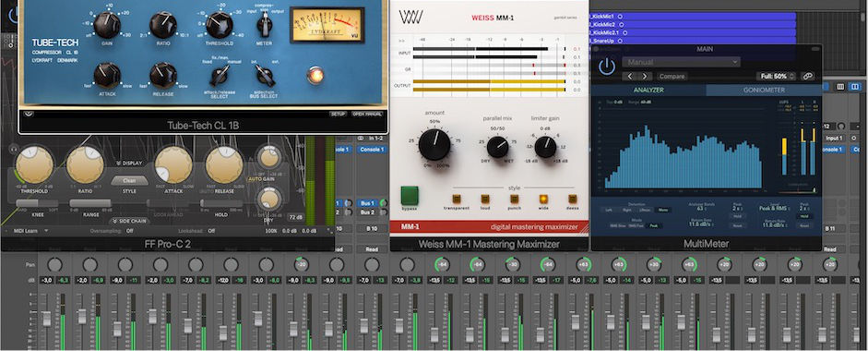Click the Pro-C 2 Oversampling Off value
The height and width of the screenshot is (351, 868).
[x=129, y=230]
